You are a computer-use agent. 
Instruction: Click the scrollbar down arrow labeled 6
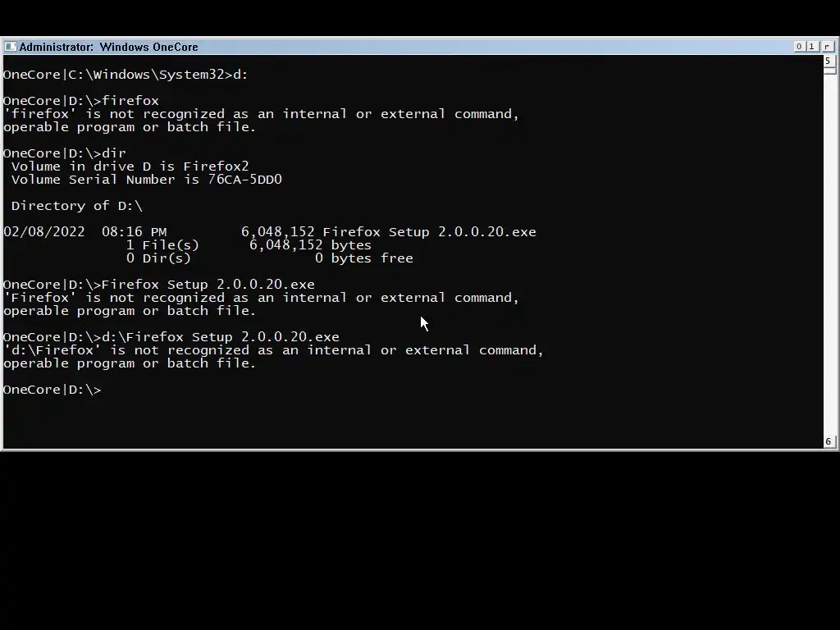[829, 441]
